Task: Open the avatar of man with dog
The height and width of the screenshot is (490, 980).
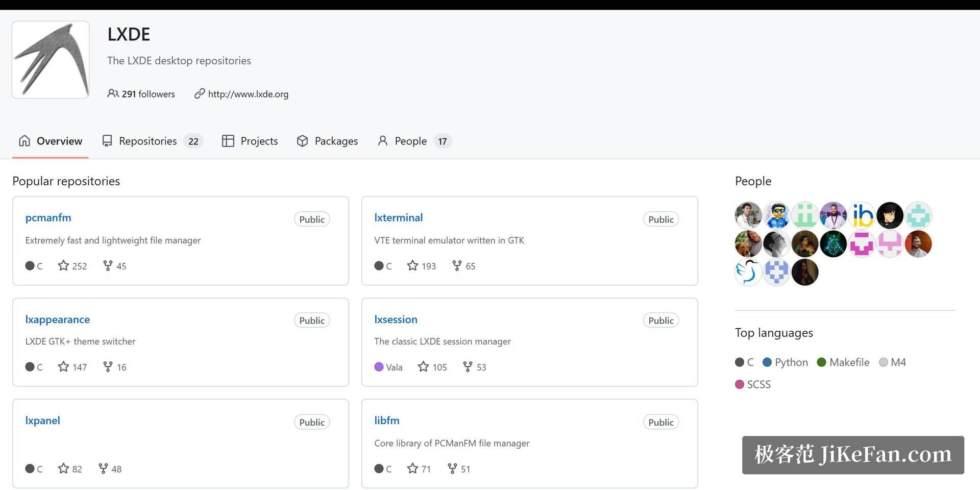Action: (x=748, y=244)
